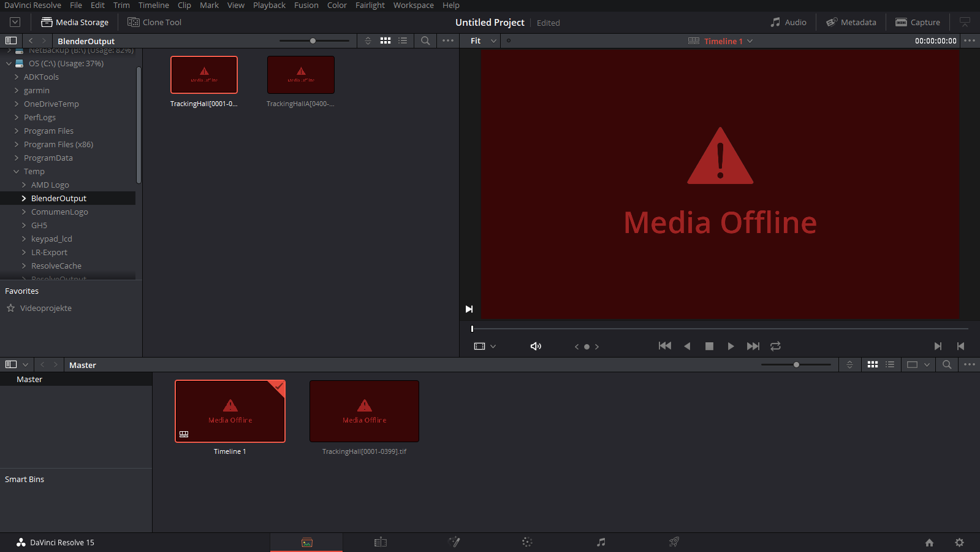Adjust media pool thumbnail size slider

(x=796, y=364)
